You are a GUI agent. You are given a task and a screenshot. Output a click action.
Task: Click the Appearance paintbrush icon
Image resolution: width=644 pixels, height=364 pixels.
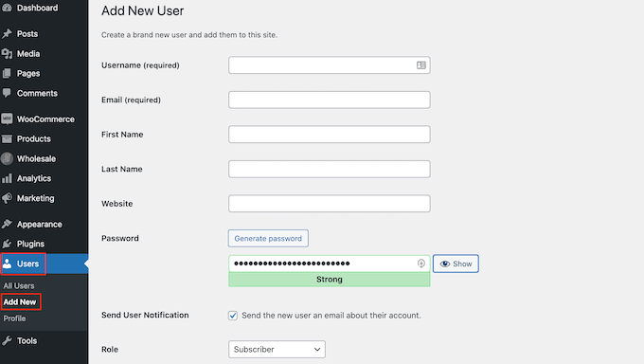(x=7, y=224)
